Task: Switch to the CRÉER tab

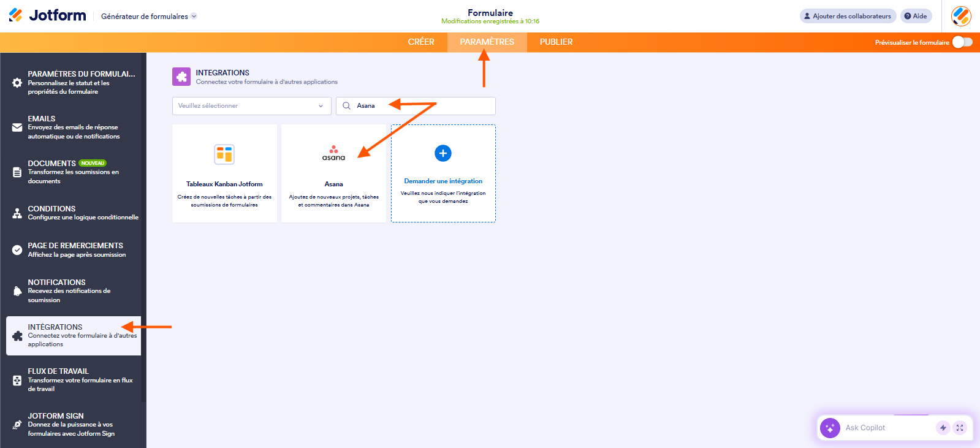Action: [x=421, y=42]
